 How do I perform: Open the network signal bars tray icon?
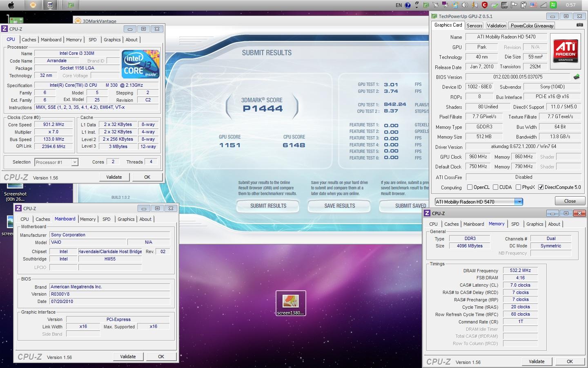click(x=543, y=5)
